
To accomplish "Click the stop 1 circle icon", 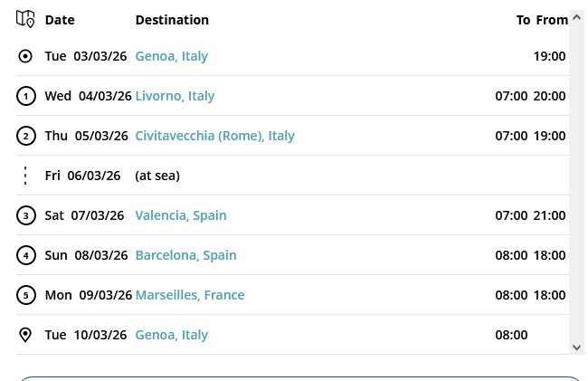I will click(25, 96).
